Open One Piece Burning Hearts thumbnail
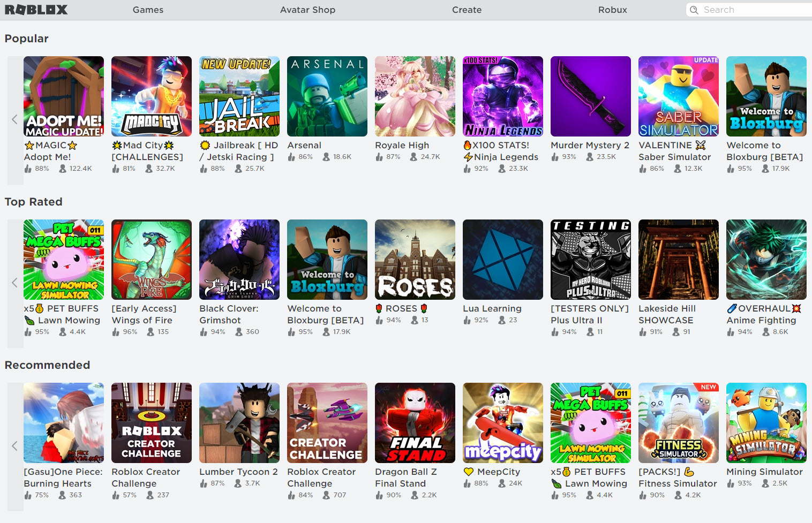Image resolution: width=812 pixels, height=523 pixels. [x=64, y=423]
